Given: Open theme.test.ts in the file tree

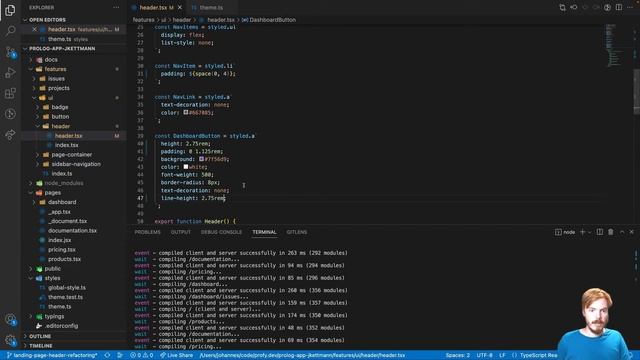Looking at the screenshot, I should pyautogui.click(x=65, y=297).
